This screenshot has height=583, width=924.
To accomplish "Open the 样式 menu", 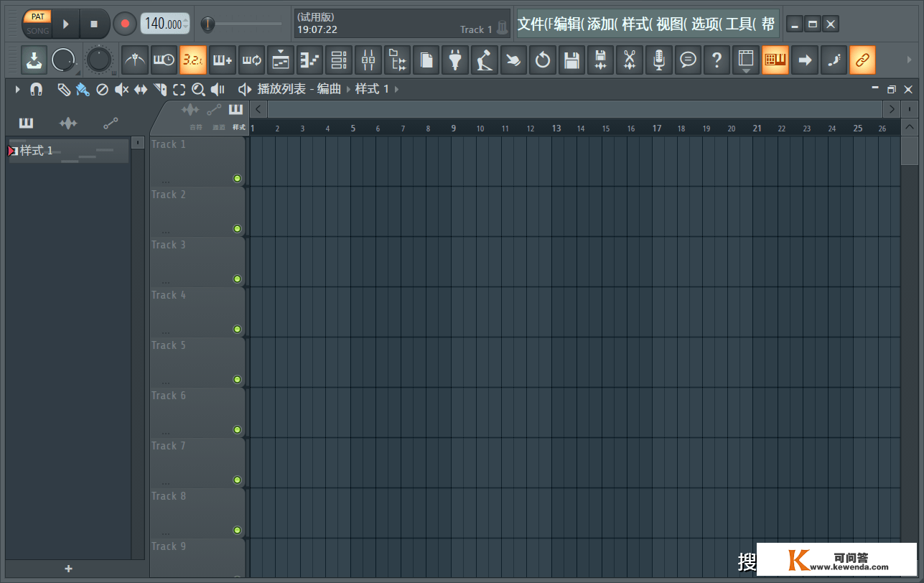I will coord(638,24).
